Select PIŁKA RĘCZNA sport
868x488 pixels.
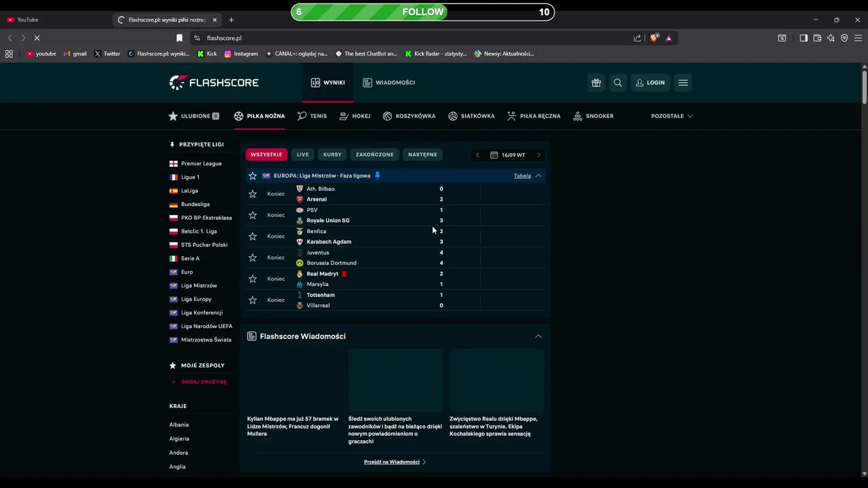(x=534, y=116)
